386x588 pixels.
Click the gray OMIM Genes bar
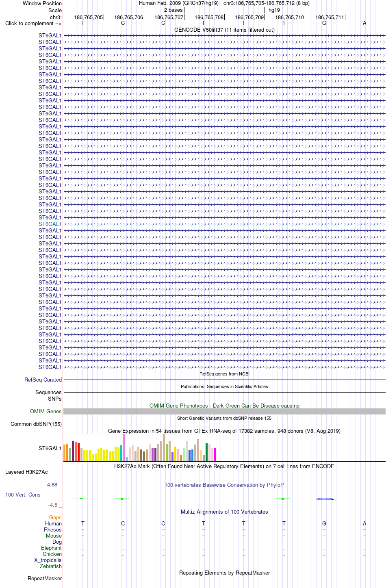point(224,412)
